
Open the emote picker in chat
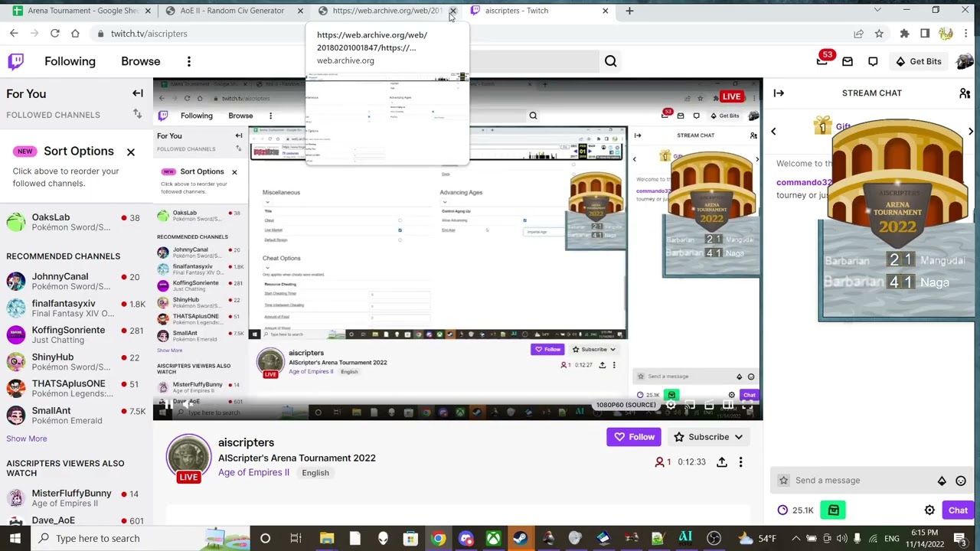961,481
